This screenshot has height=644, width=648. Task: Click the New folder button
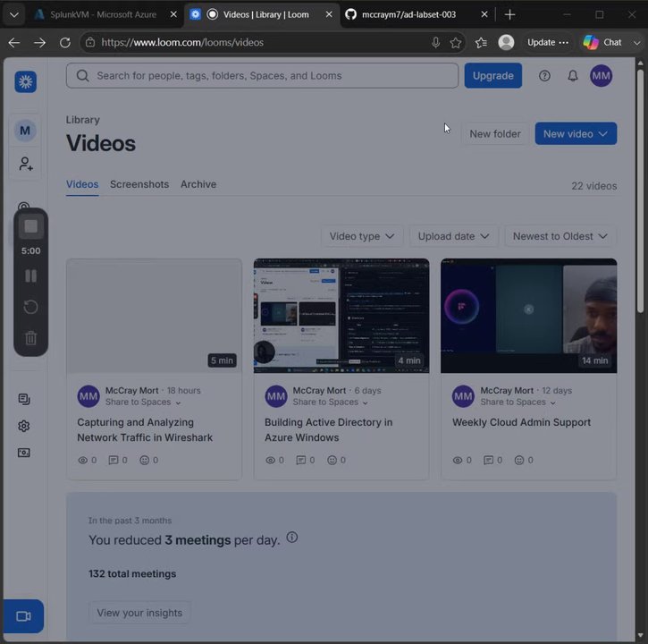(x=494, y=134)
